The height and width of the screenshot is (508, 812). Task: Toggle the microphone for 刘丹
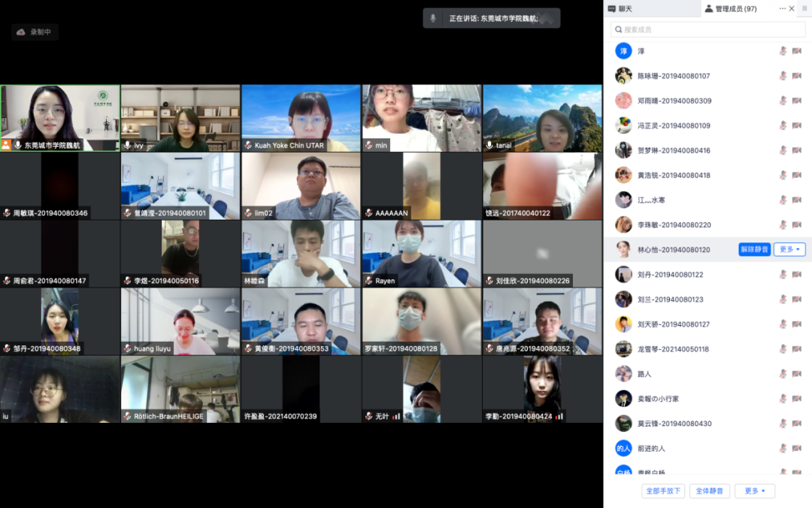point(783,275)
